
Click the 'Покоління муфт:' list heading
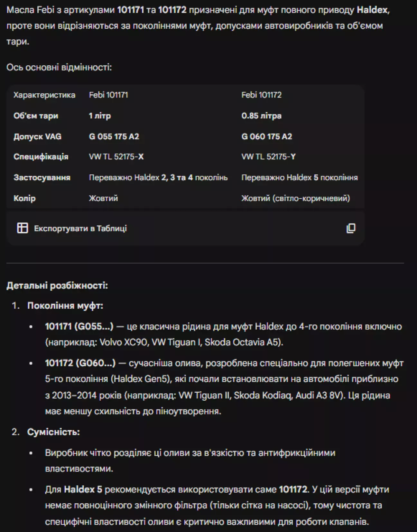pos(65,306)
